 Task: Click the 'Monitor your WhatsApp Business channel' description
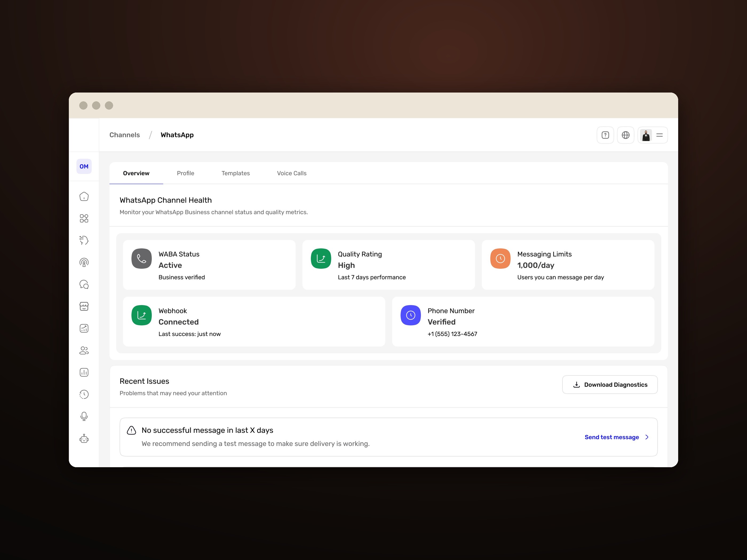pyautogui.click(x=214, y=212)
